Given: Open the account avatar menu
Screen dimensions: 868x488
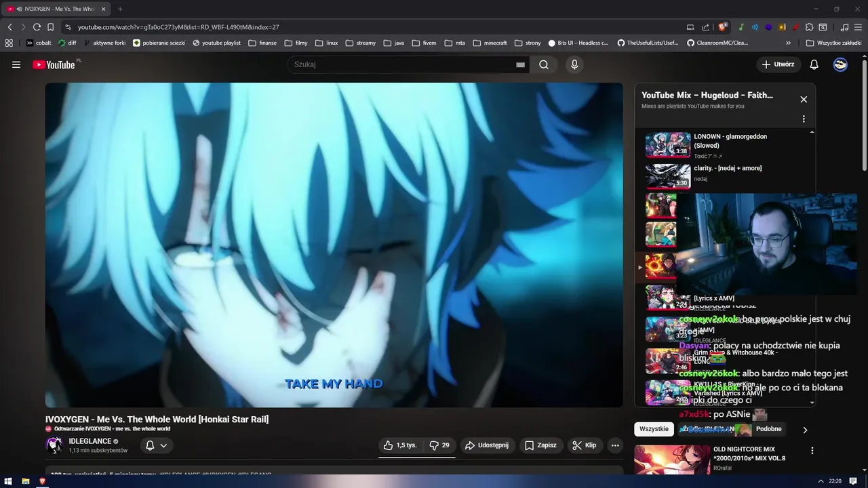Looking at the screenshot, I should click(x=840, y=64).
